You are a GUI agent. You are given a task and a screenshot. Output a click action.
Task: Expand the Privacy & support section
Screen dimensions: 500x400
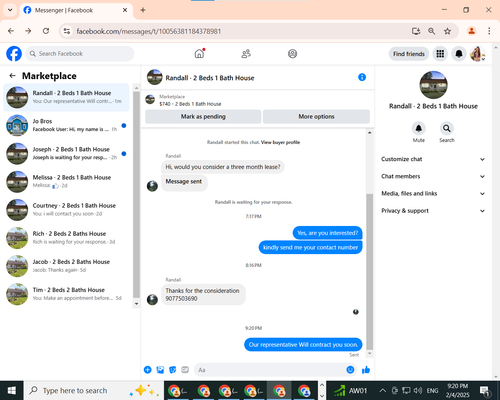tap(433, 211)
